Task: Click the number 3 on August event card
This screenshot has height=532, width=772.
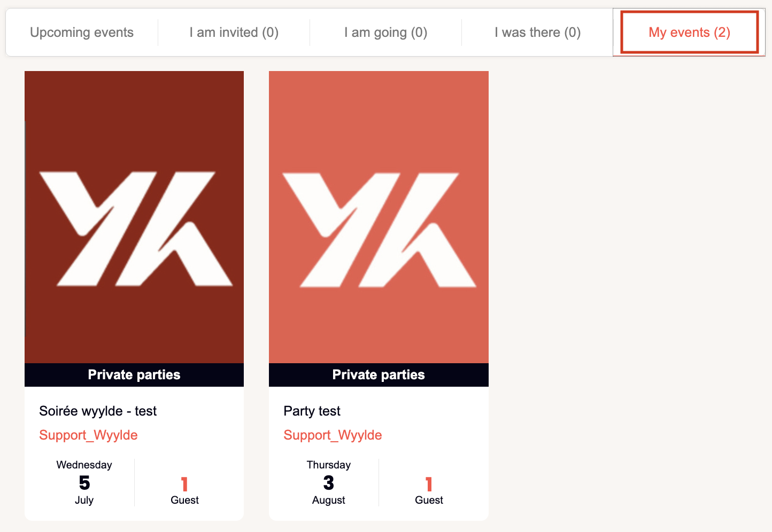Action: click(x=329, y=483)
